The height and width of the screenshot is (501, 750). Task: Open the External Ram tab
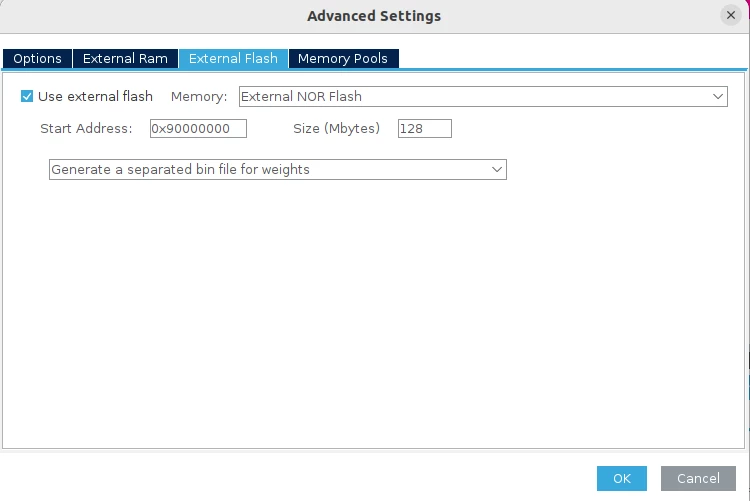125,58
